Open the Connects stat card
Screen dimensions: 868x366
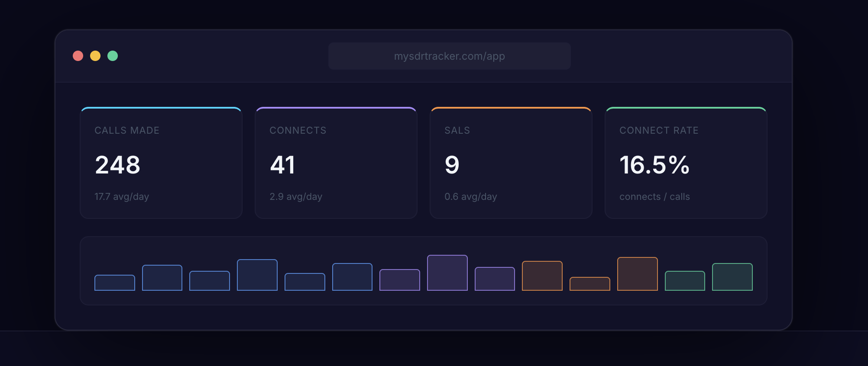tap(336, 163)
